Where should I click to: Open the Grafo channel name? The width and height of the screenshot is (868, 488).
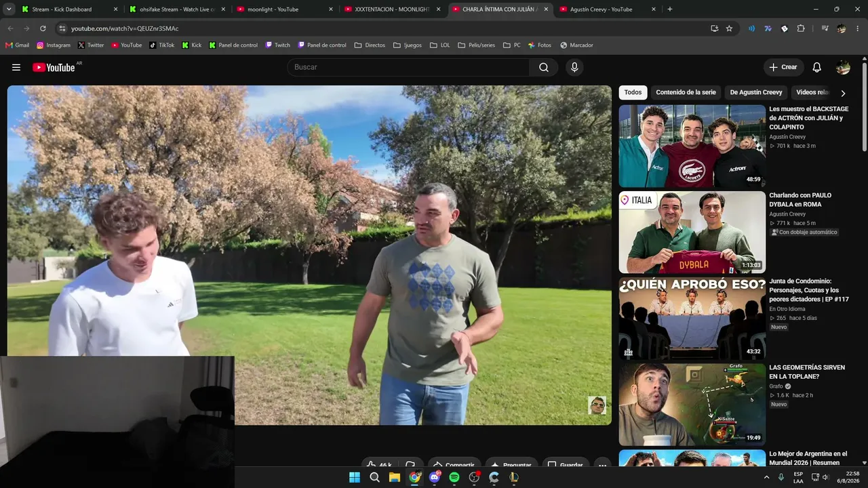776,386
